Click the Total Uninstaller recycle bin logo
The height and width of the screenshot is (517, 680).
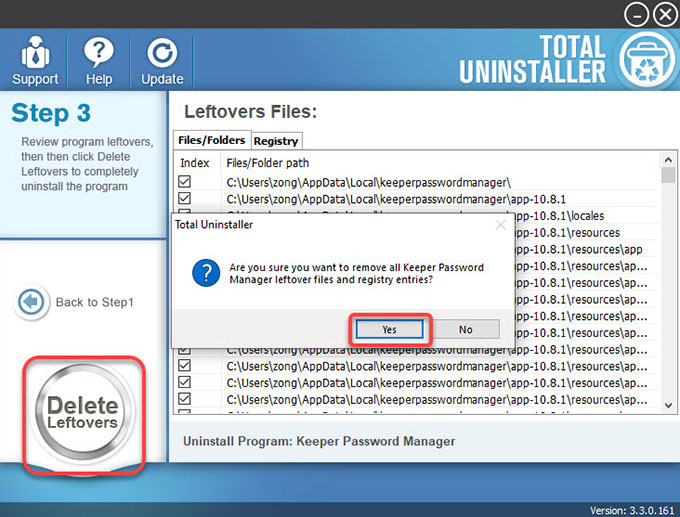click(x=647, y=60)
